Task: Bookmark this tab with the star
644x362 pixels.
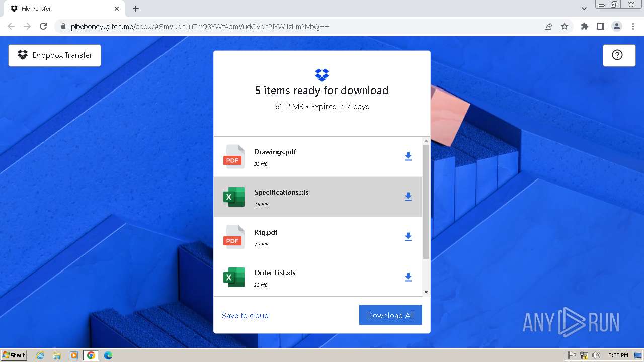Action: pyautogui.click(x=565, y=26)
